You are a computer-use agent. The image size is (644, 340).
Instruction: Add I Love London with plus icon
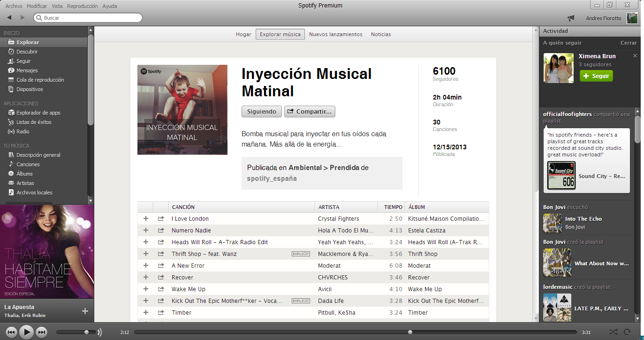145,219
